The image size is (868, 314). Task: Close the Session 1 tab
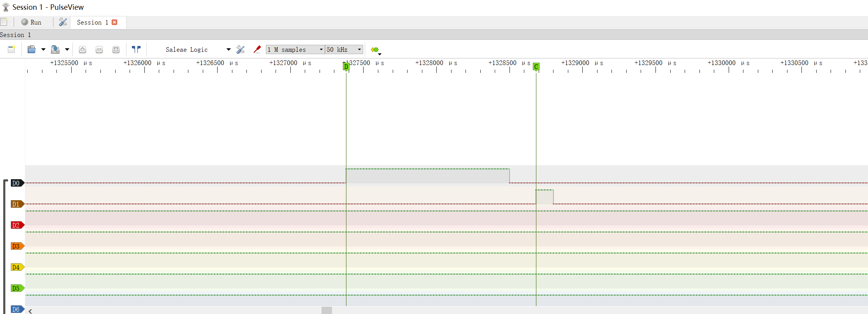pyautogui.click(x=114, y=22)
